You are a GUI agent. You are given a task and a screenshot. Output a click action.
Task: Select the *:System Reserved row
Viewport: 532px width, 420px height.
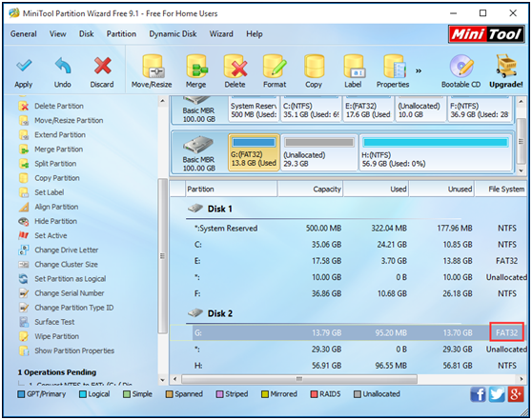(x=348, y=229)
